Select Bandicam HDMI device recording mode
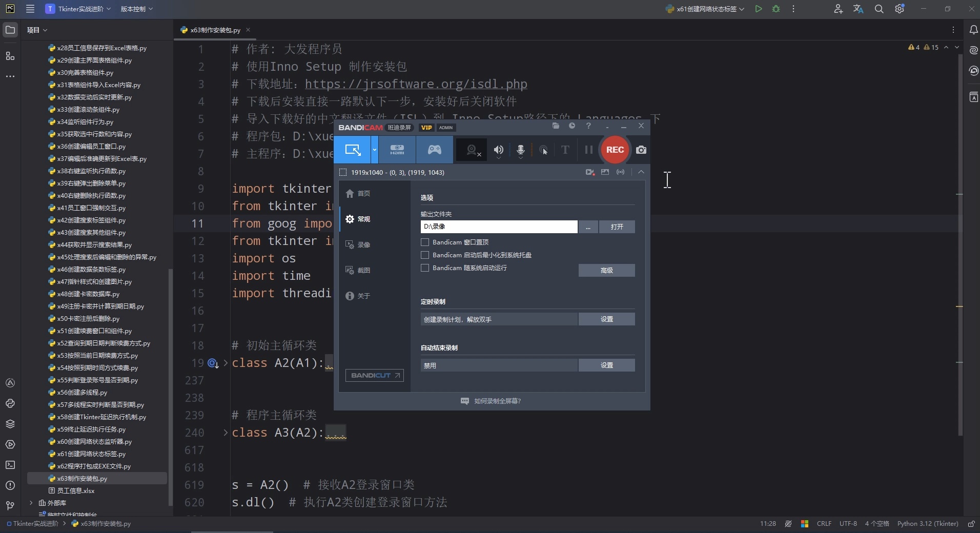Image resolution: width=980 pixels, height=533 pixels. tap(397, 150)
